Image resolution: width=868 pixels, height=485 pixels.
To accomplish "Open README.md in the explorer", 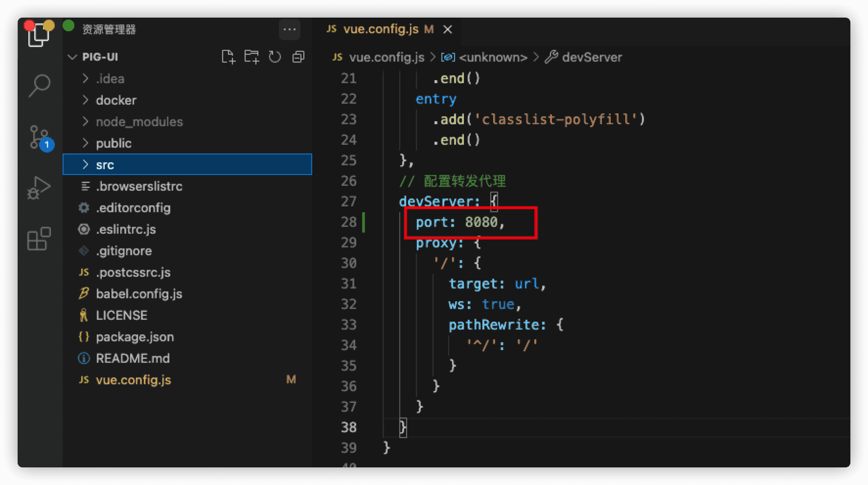I will tap(133, 358).
